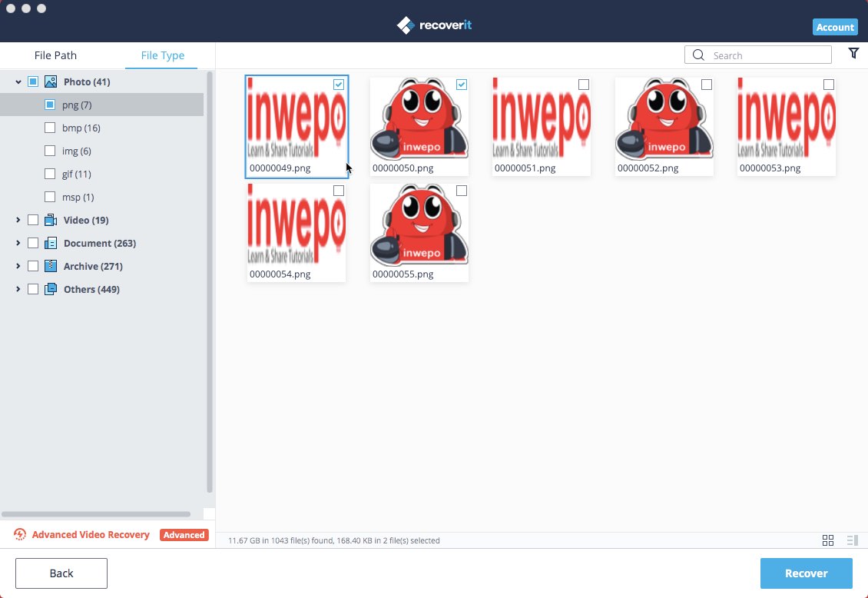Check 00000054.png selection checkbox
Image resolution: width=868 pixels, height=598 pixels.
click(x=339, y=191)
